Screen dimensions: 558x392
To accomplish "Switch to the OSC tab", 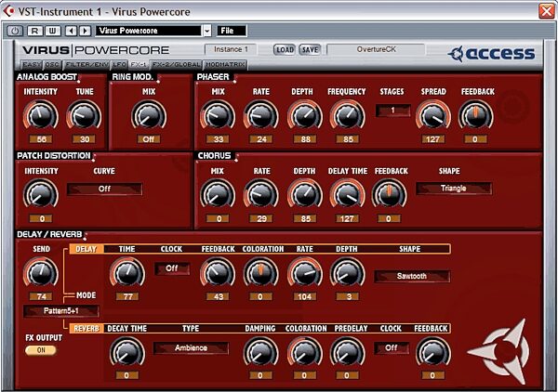I will tap(52, 65).
